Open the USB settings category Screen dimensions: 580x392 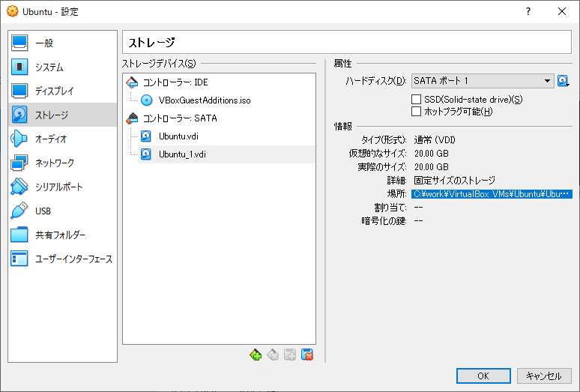point(62,211)
